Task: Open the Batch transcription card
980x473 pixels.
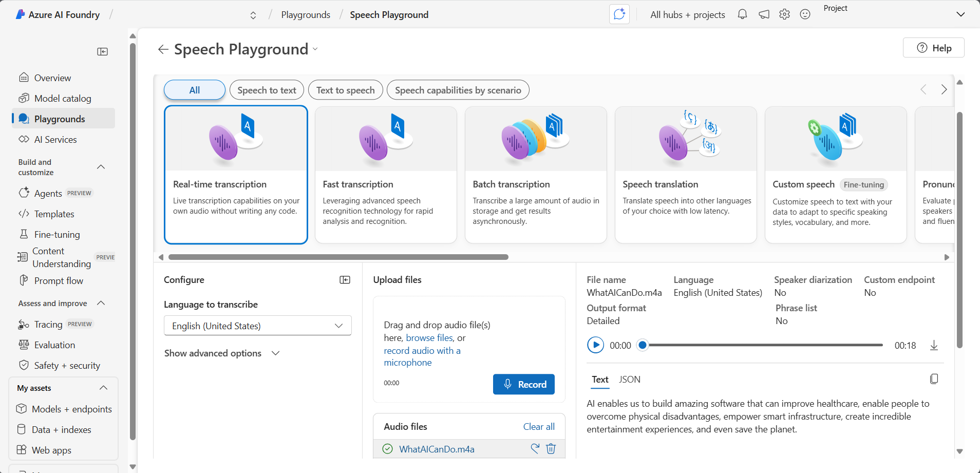Action: tap(536, 175)
